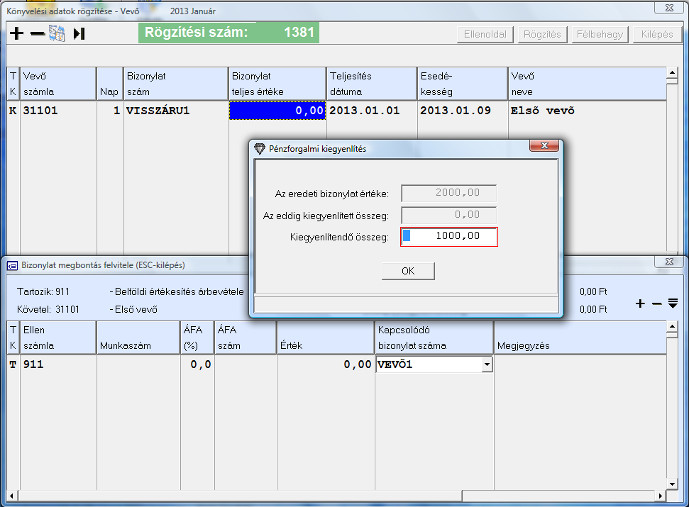Click the plus icon in Bizonylat megbontás panel
The height and width of the screenshot is (507, 689).
pos(641,303)
